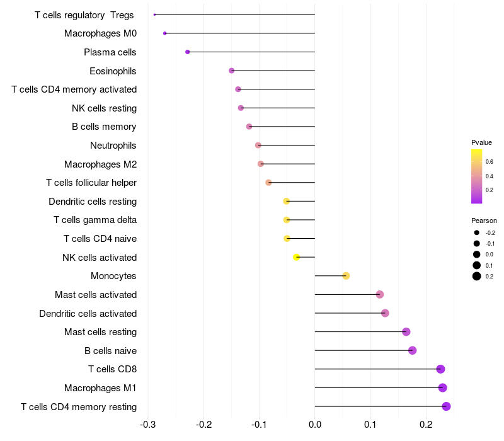
Task: Click the T cells CD4 memory resting dot
Action: tap(446, 406)
